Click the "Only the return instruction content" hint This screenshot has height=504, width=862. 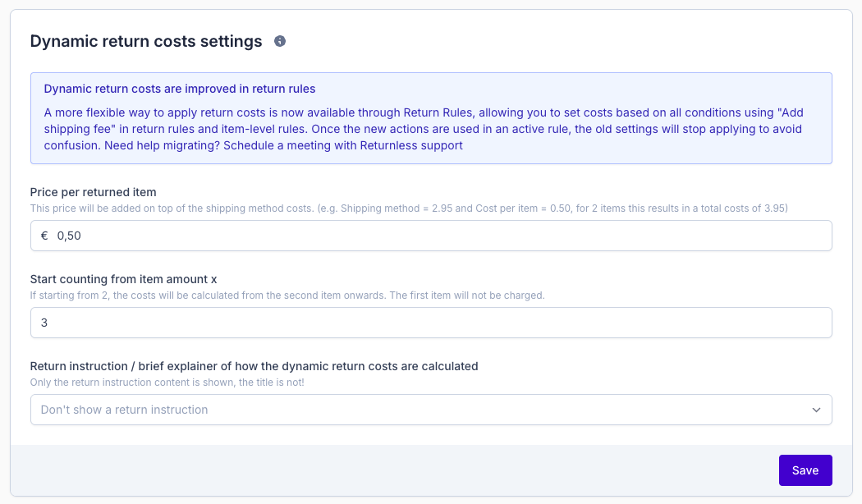pos(167,382)
